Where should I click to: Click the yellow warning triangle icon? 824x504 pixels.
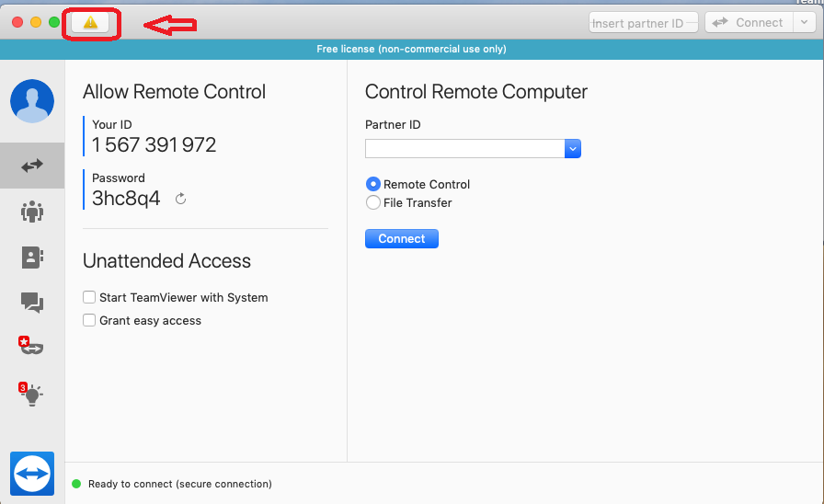[x=90, y=23]
